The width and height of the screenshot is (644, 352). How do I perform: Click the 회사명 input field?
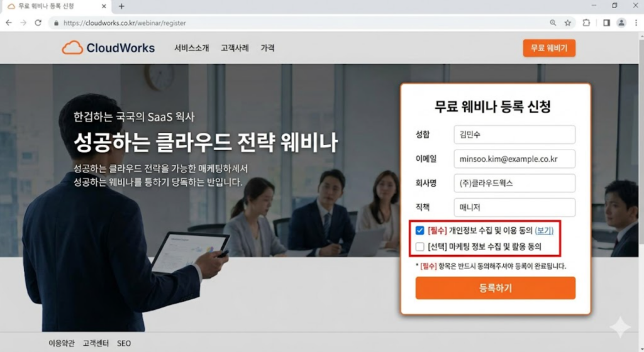coord(514,183)
